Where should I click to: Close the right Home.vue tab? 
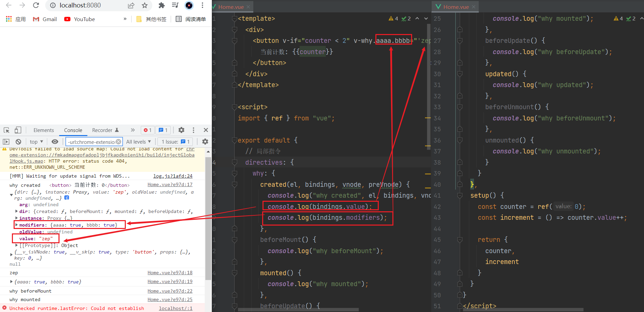pos(474,7)
